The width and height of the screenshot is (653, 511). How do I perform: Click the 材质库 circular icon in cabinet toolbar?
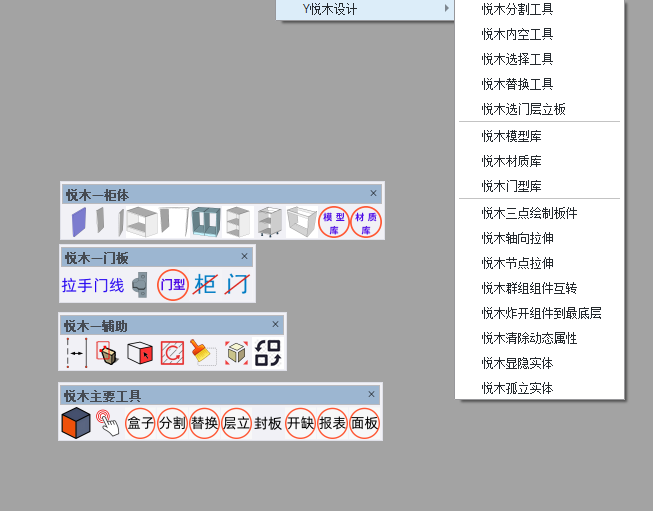(366, 222)
